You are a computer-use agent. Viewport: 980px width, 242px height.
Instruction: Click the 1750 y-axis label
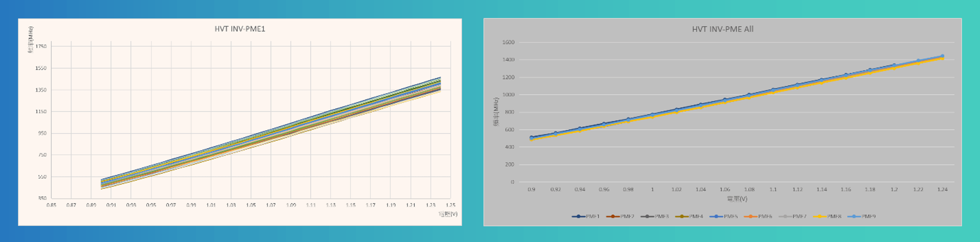[41, 46]
